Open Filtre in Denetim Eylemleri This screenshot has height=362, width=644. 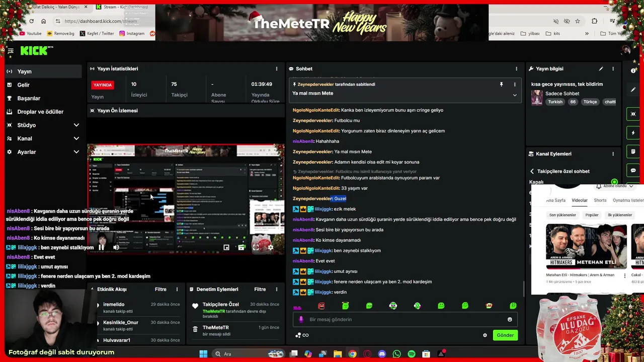pos(260,290)
